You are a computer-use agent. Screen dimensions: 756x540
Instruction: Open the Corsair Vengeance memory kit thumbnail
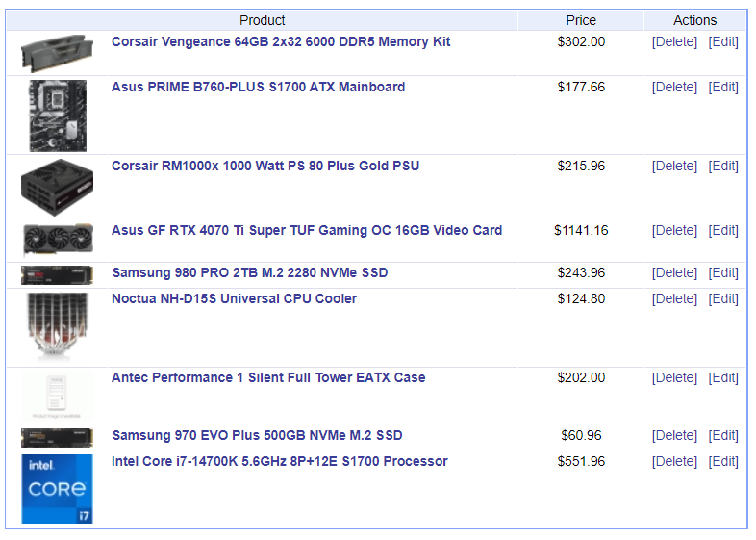pos(57,53)
